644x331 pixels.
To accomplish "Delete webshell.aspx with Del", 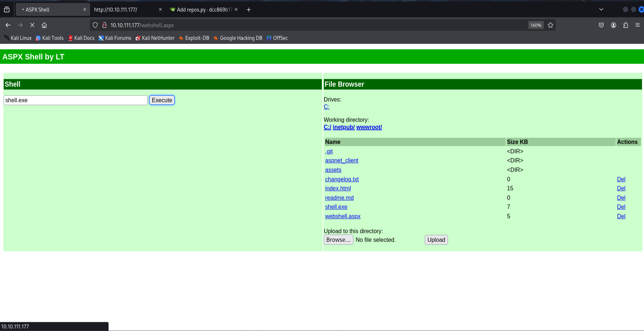I will click(x=621, y=217).
